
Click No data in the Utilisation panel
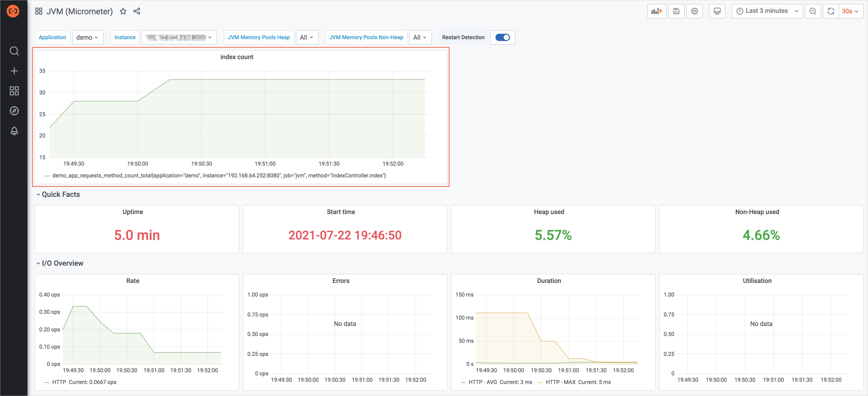click(761, 324)
